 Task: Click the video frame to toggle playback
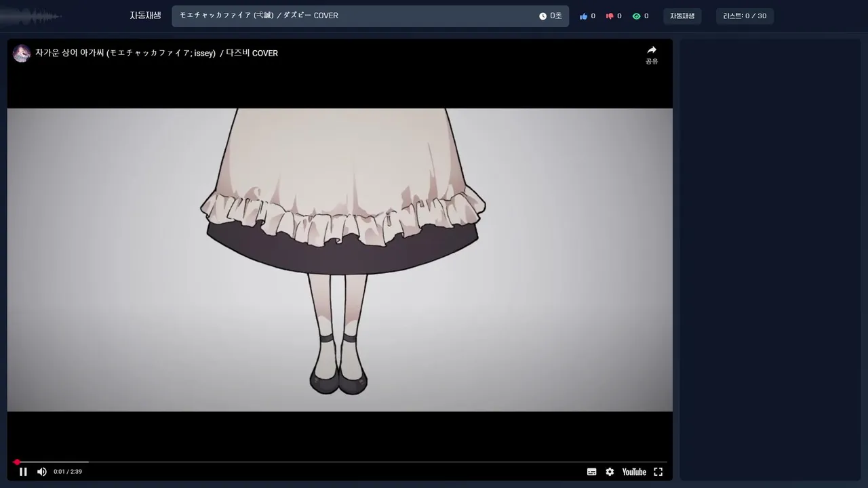pyautogui.click(x=340, y=260)
